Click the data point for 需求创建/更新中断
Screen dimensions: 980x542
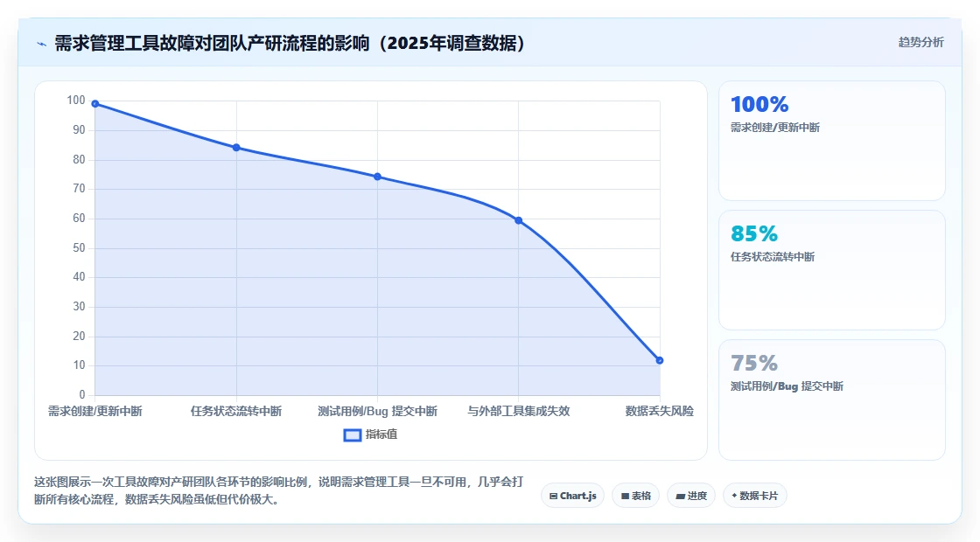(x=95, y=104)
